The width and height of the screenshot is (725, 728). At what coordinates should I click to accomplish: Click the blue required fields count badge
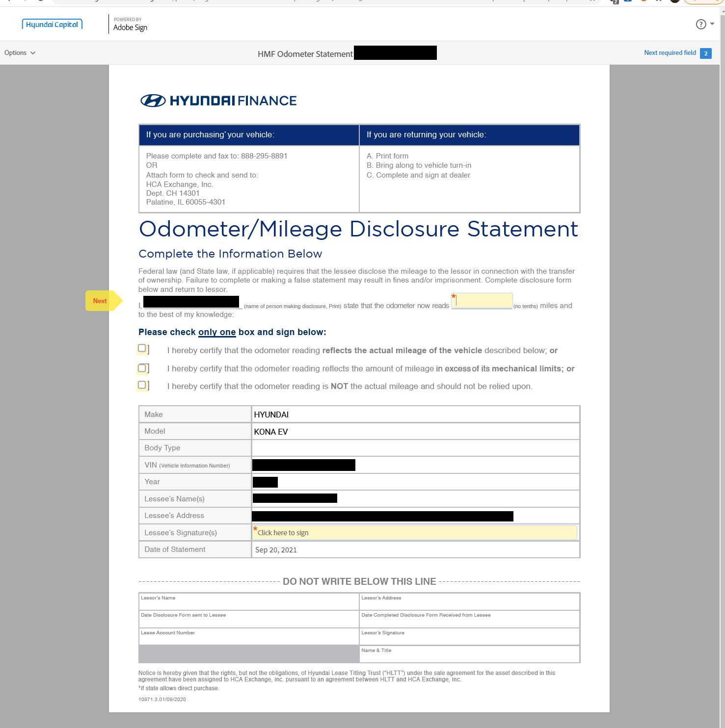[705, 53]
